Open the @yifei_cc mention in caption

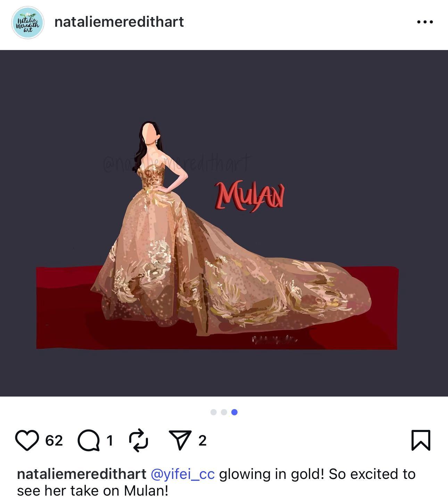click(183, 474)
